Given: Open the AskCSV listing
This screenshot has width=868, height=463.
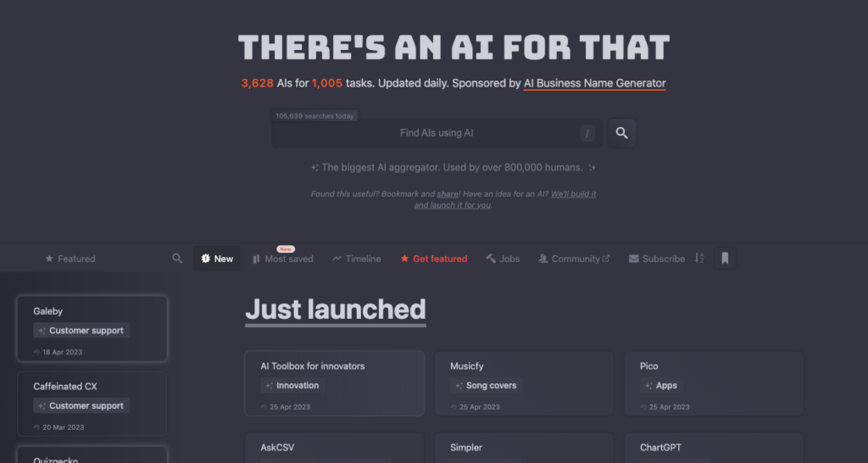Looking at the screenshot, I should tap(334, 448).
